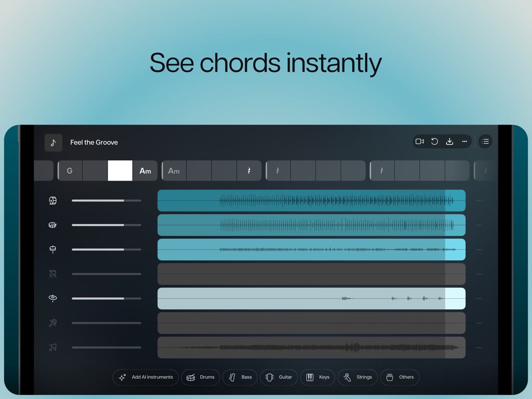Screen dimensions: 532x399
Task: Open options dots for bottom muted track
Action: pyautogui.click(x=479, y=348)
